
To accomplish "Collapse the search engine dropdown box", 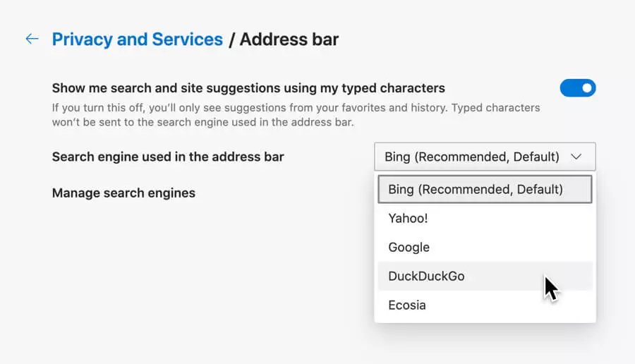I will pyautogui.click(x=485, y=157).
